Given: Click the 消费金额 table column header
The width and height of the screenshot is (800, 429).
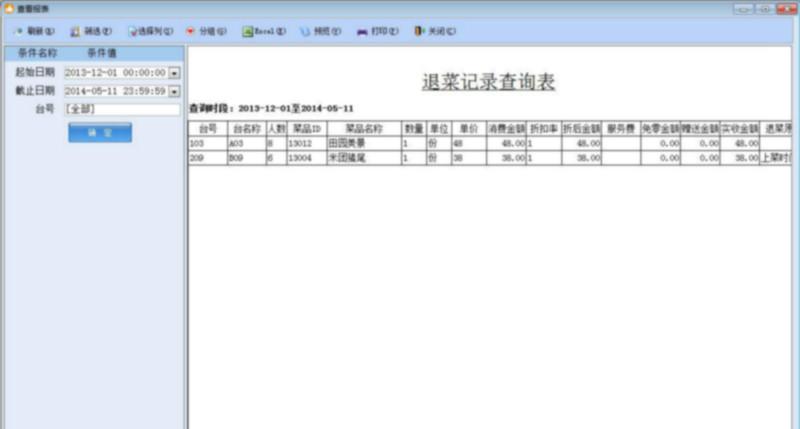Looking at the screenshot, I should 506,129.
